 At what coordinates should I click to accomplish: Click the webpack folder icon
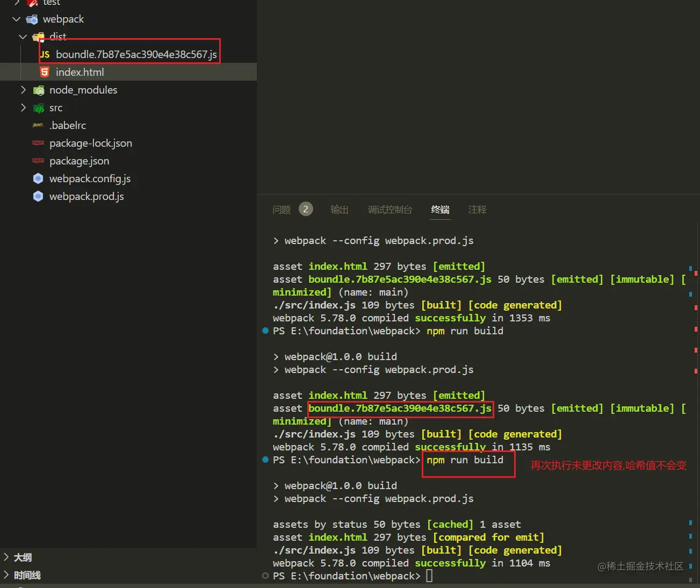tap(32, 19)
